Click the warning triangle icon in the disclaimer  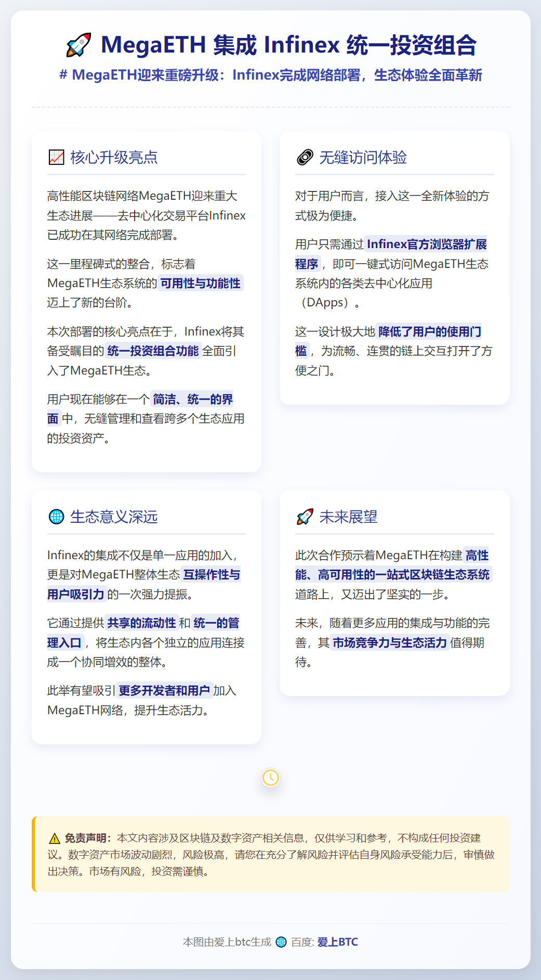[x=55, y=839]
